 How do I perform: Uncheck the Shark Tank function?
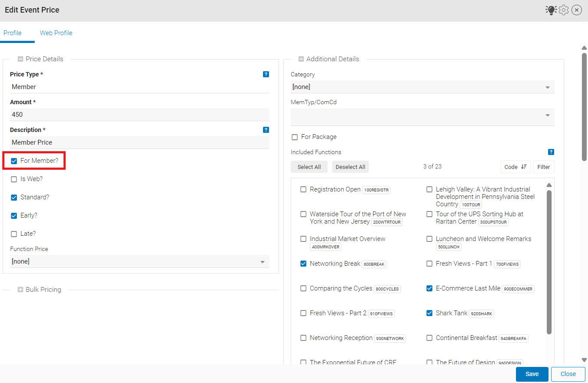[x=430, y=313]
